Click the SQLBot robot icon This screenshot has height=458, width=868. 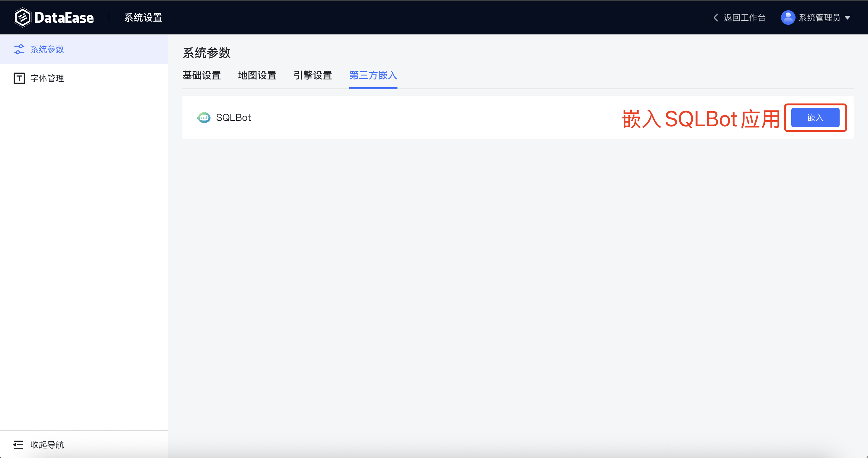click(x=204, y=118)
